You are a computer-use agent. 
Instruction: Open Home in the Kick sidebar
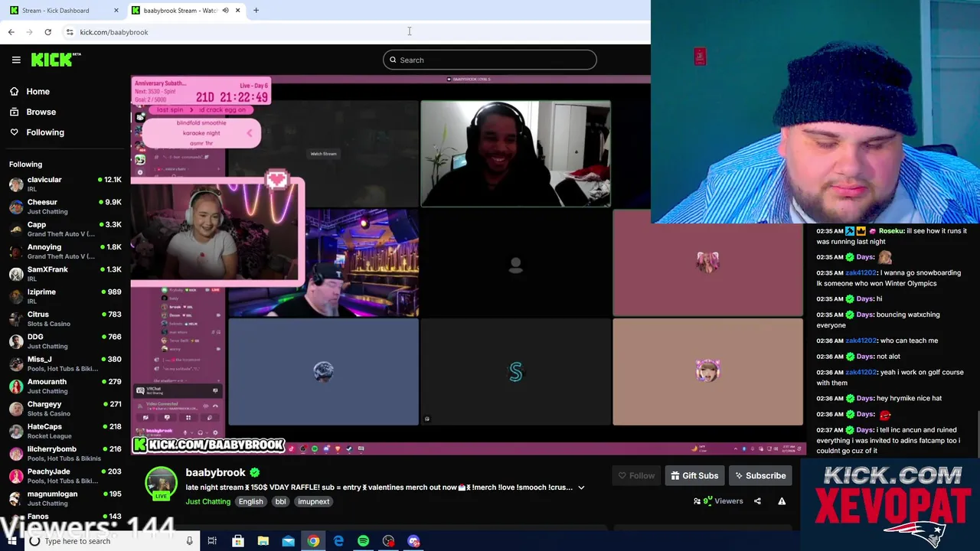point(38,91)
